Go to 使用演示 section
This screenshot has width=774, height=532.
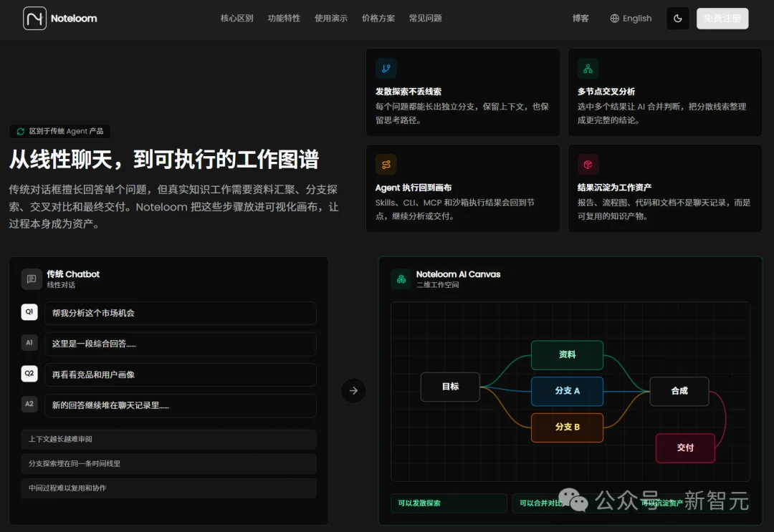pyautogui.click(x=331, y=18)
